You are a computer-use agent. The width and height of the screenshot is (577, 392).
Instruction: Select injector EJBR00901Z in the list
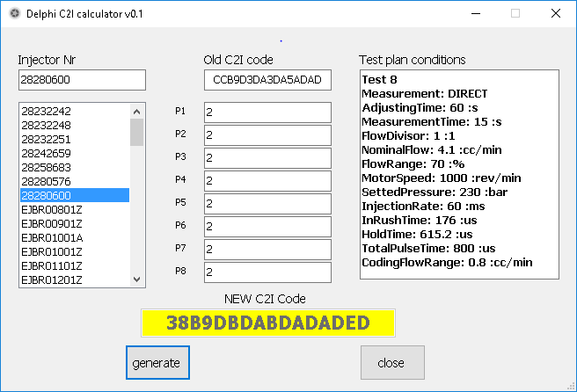(x=75, y=223)
